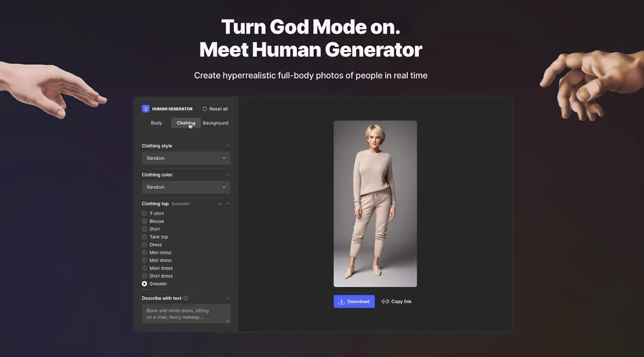644x357 pixels.
Task: Click the Clothing color section label
Action: (x=157, y=175)
